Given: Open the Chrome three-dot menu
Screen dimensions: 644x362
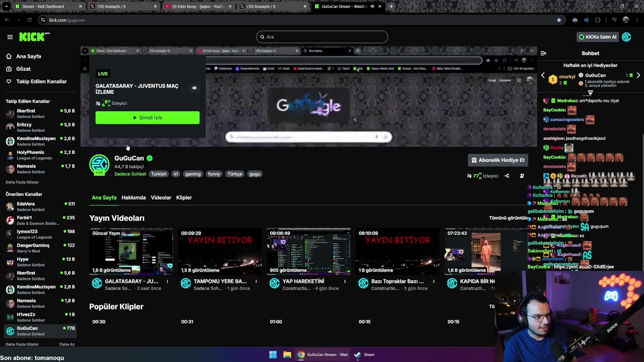Looking at the screenshot, I should (637, 20).
